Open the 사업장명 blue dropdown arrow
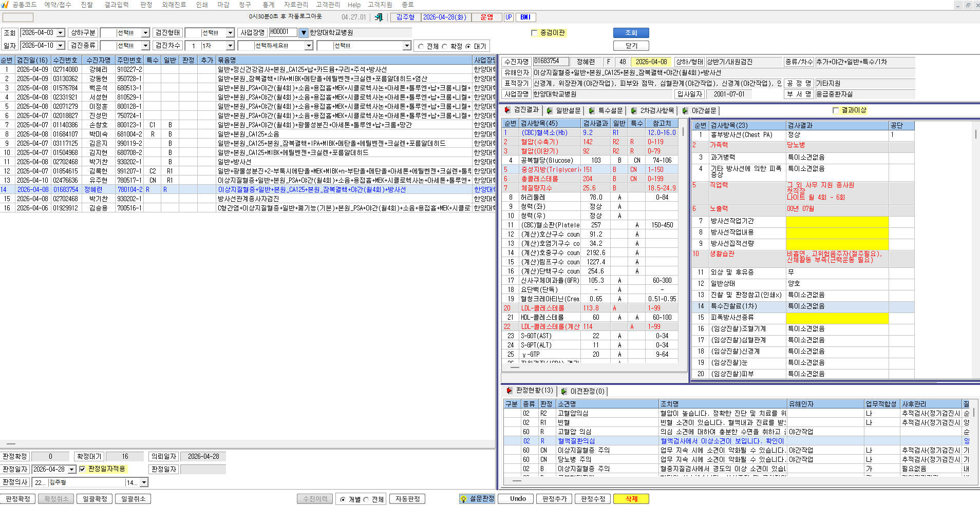This screenshot has width=980, height=506. 304,33
